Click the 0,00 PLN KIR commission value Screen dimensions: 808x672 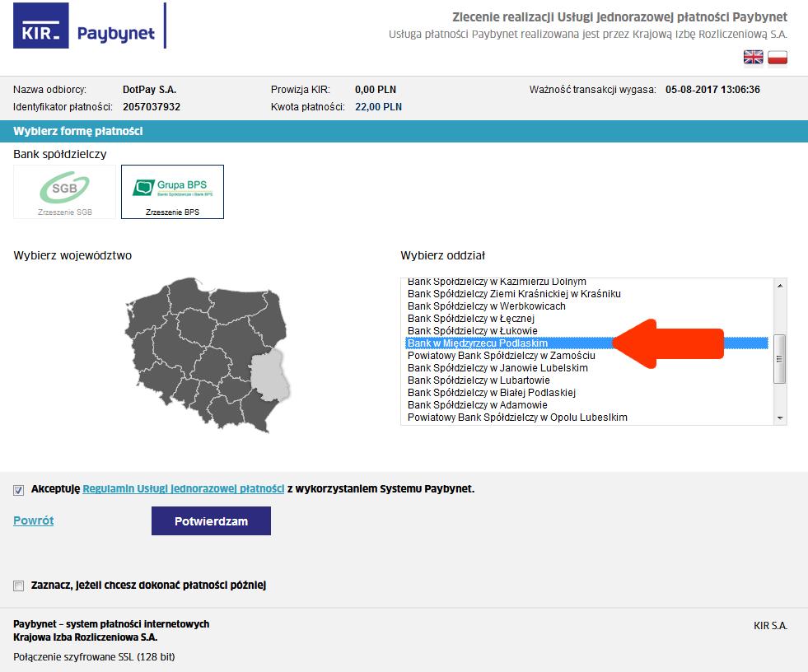pos(376,90)
